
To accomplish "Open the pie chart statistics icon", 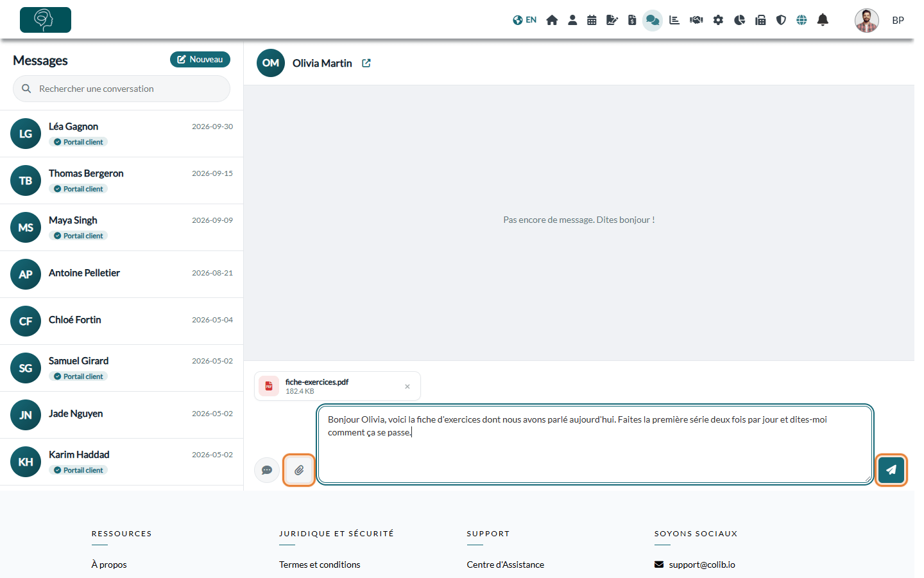I will pos(739,20).
